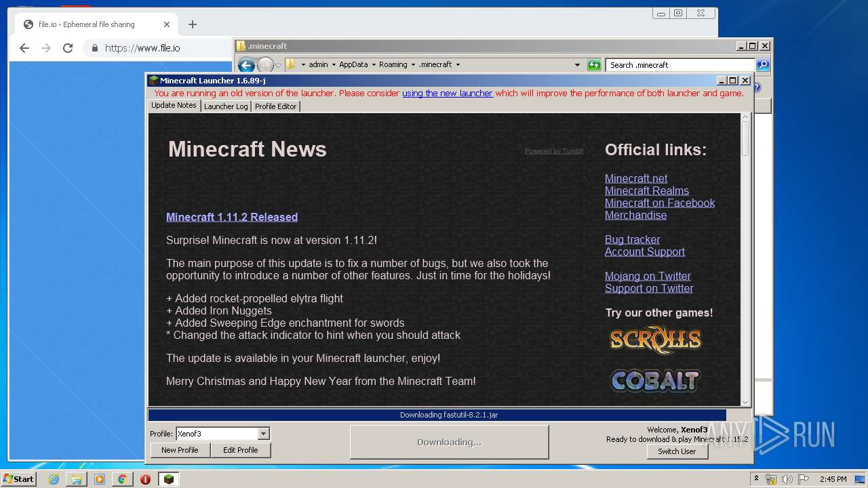Click the Explorer Back arrow button
Viewport: 868px width, 488px height.
(246, 65)
